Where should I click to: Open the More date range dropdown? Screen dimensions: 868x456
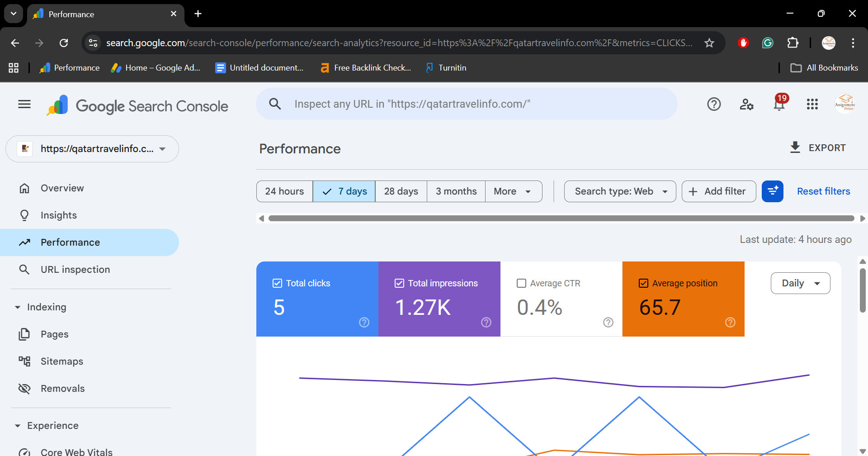pyautogui.click(x=514, y=191)
